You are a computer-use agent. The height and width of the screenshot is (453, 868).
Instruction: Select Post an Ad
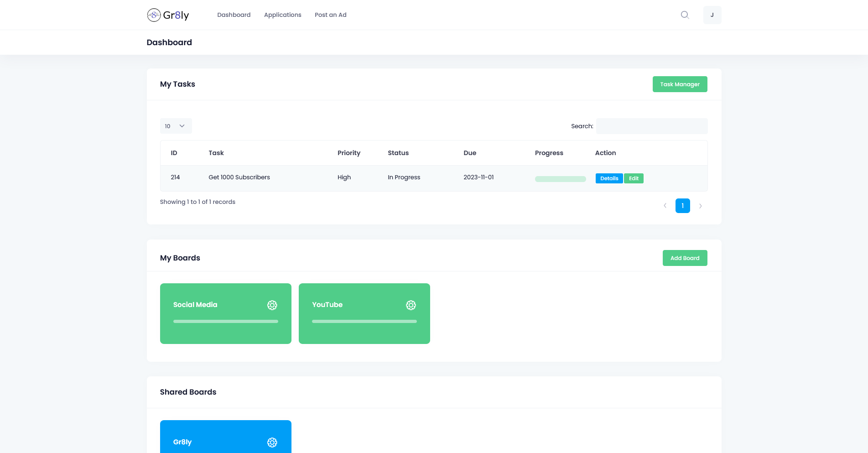(x=330, y=15)
